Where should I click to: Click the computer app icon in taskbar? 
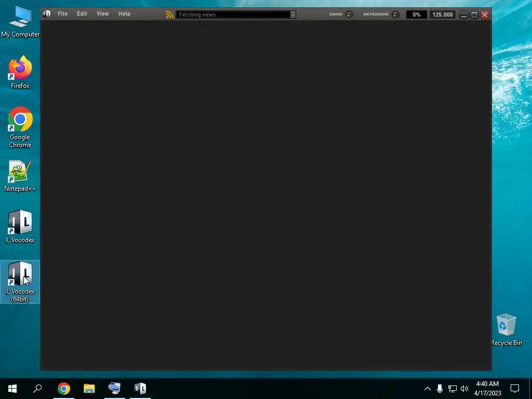(x=115, y=389)
